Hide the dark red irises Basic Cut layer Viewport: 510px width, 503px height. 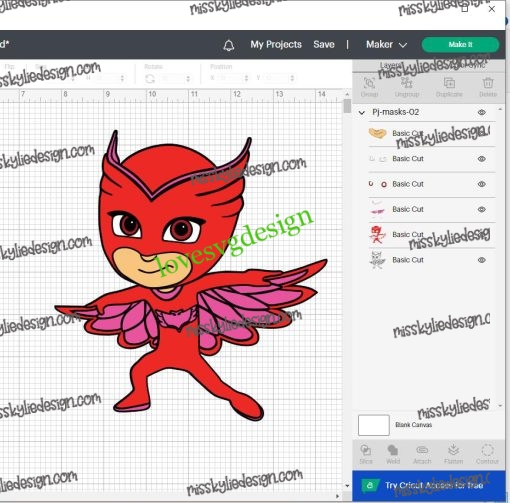point(482,184)
